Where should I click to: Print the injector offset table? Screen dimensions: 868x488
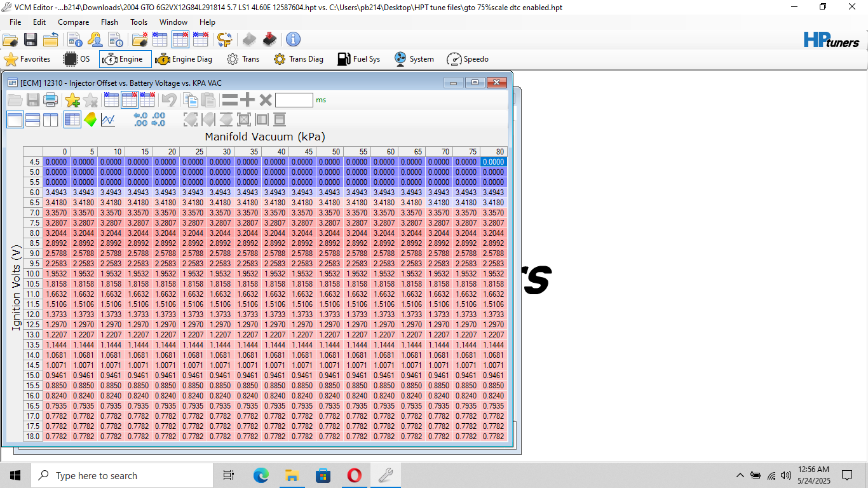51,100
